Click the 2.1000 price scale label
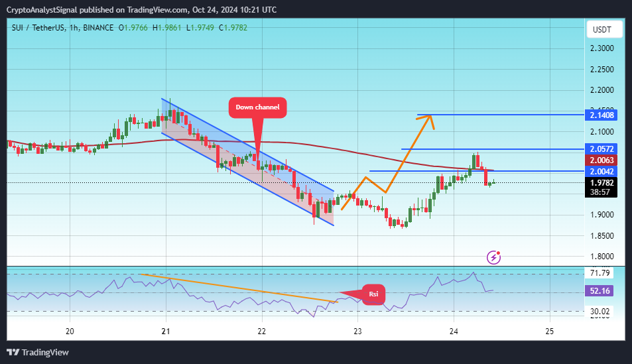Image resolution: width=632 pixels, height=364 pixels. pos(601,132)
